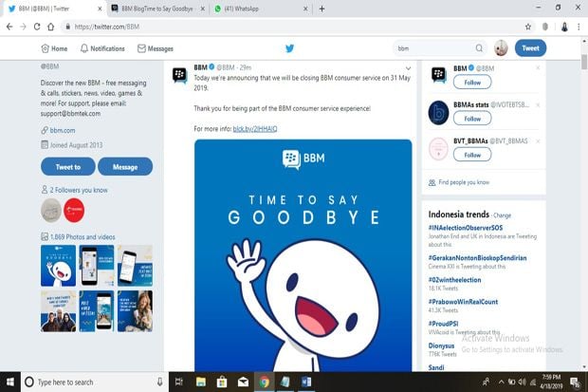Follow the BBMAs stats account

tap(472, 119)
